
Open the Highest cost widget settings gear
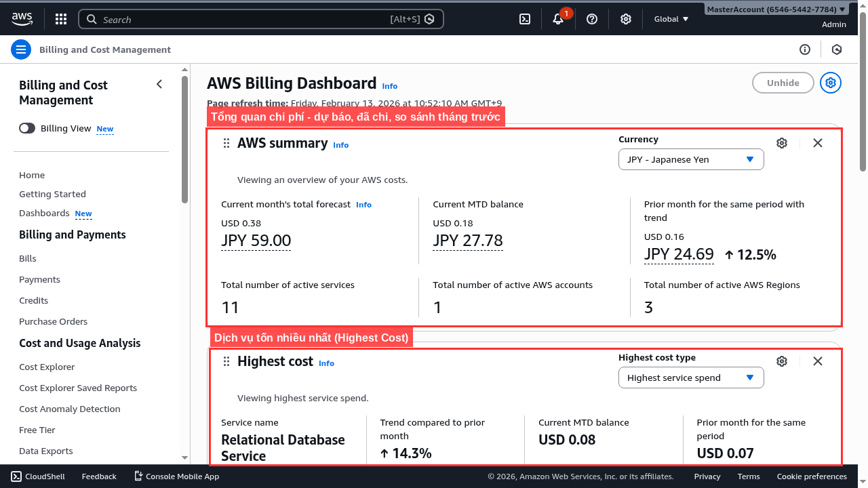pos(781,361)
